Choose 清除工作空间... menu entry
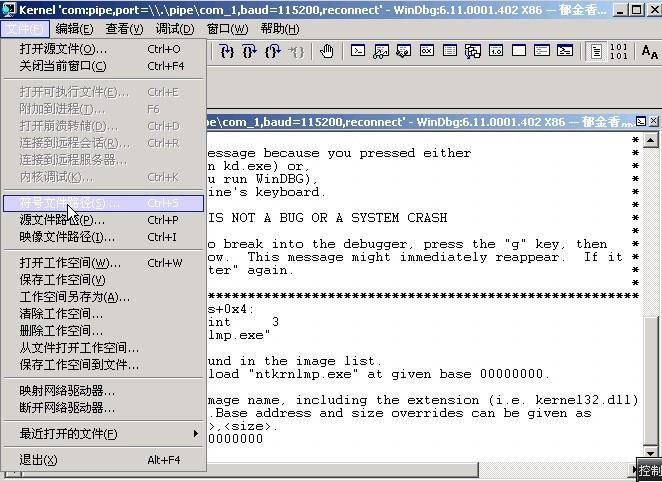 103,314
